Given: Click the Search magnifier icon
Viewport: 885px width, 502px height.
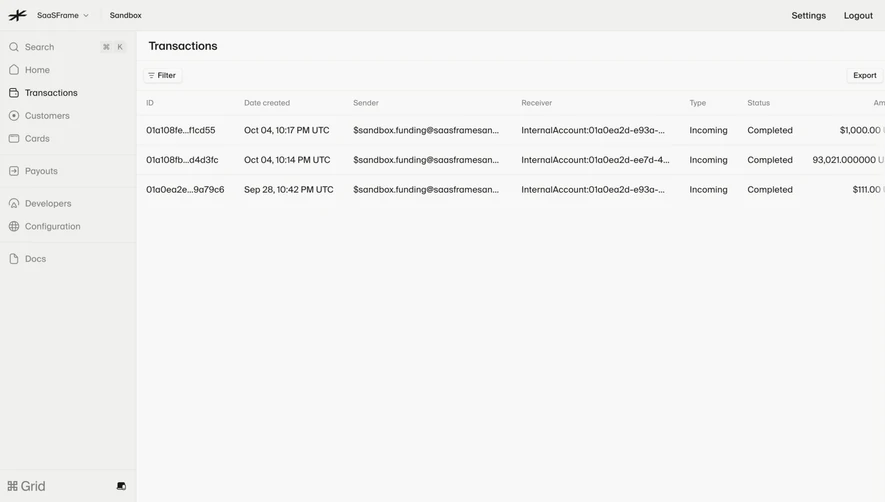Looking at the screenshot, I should click(14, 47).
